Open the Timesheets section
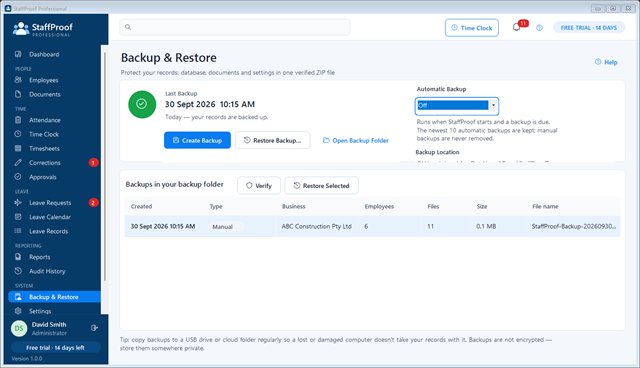 click(x=44, y=149)
